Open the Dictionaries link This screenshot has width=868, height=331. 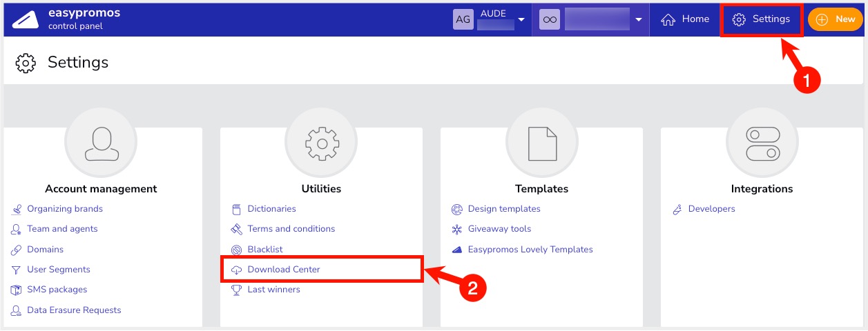pyautogui.click(x=271, y=209)
